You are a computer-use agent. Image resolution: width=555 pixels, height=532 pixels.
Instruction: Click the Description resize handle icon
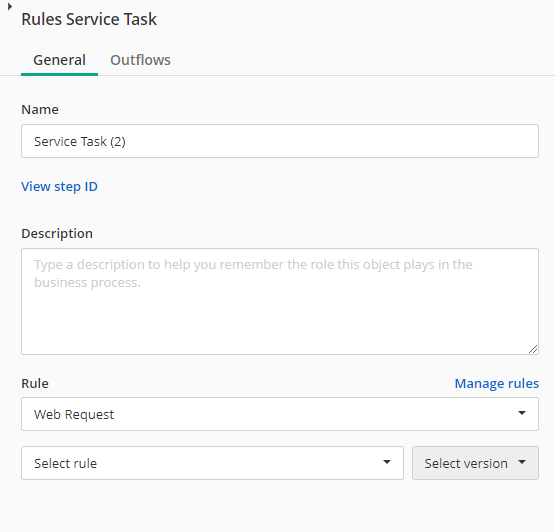[x=533, y=349]
